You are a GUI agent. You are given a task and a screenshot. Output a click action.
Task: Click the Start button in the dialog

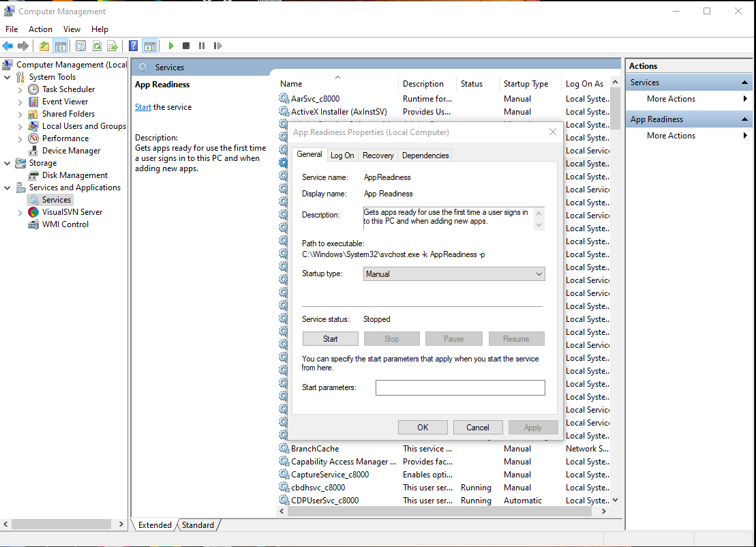(x=330, y=338)
